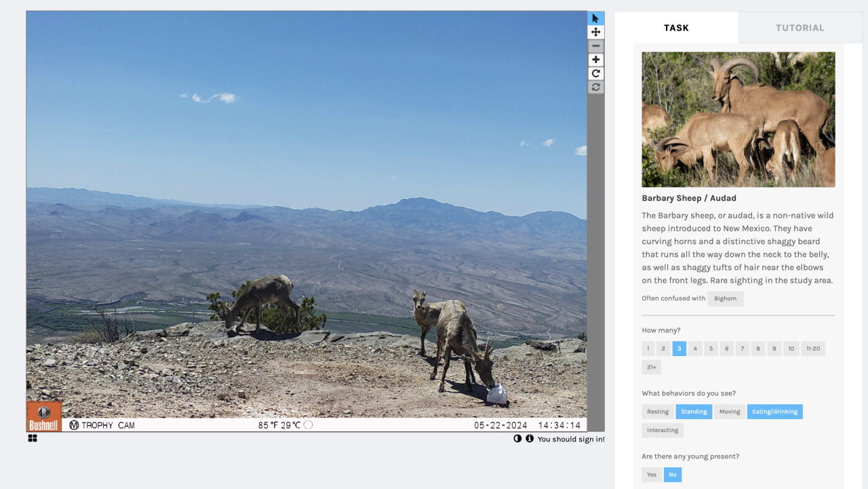Click the '14:34:14' time stamp

click(559, 425)
